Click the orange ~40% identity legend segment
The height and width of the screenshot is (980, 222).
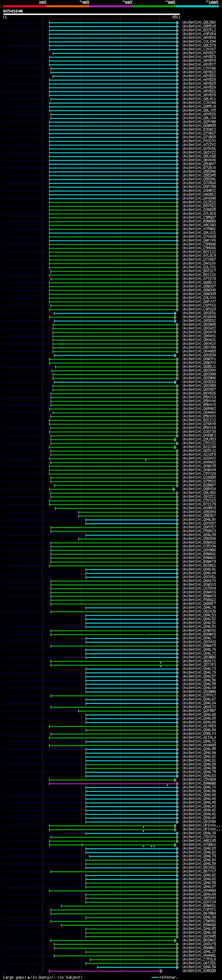coord(68,6)
